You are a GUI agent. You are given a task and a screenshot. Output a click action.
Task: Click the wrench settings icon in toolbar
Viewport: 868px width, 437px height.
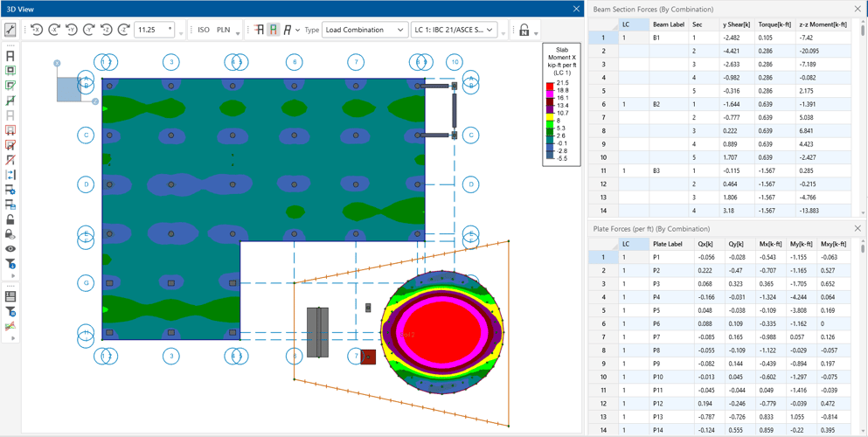pos(10,30)
